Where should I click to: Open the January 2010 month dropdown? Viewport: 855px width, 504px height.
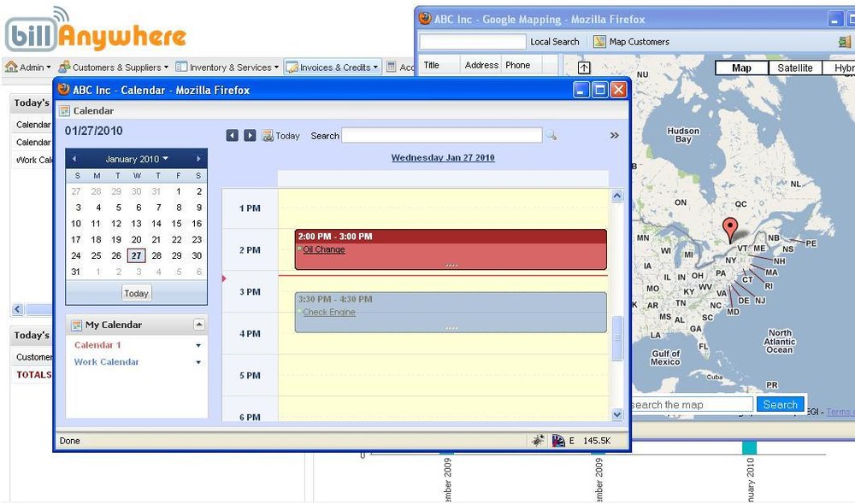(136, 159)
